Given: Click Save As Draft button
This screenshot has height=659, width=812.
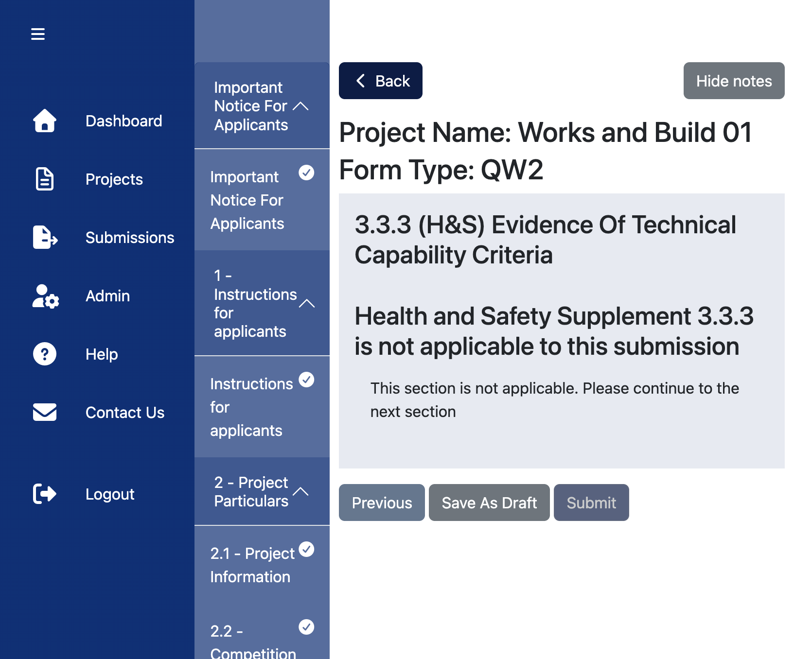Looking at the screenshot, I should [x=489, y=503].
